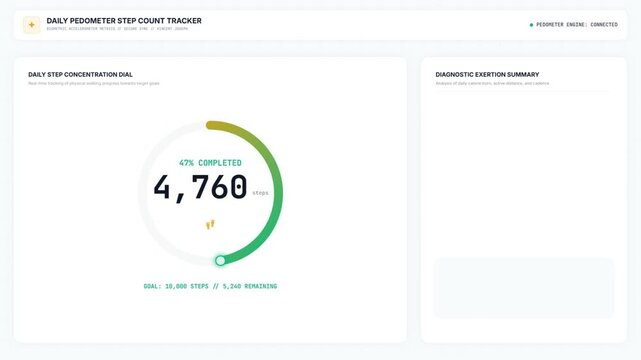Click the "DIAGNOSTIC EXERTION SUMMARY" heading
This screenshot has height=360, width=641.
click(487, 74)
